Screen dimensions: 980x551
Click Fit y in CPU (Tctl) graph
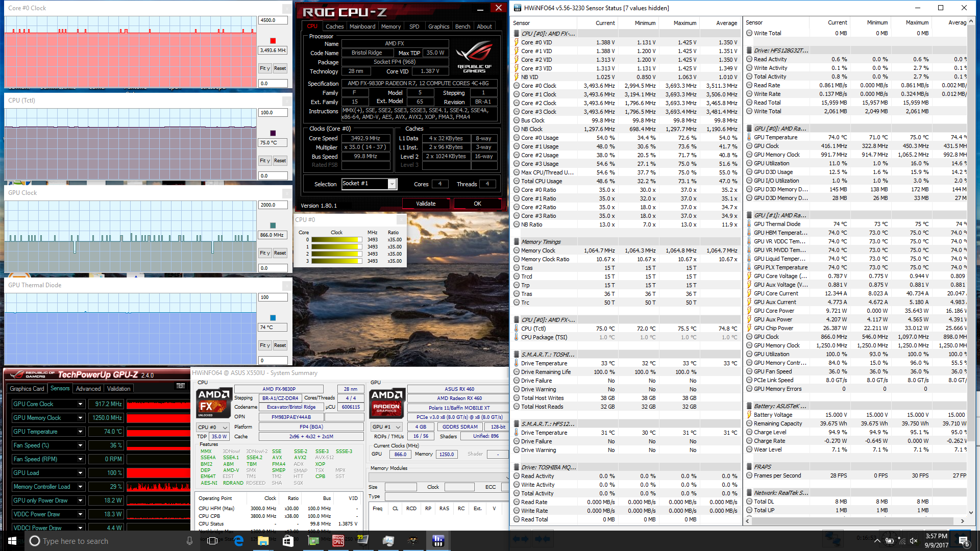[264, 160]
